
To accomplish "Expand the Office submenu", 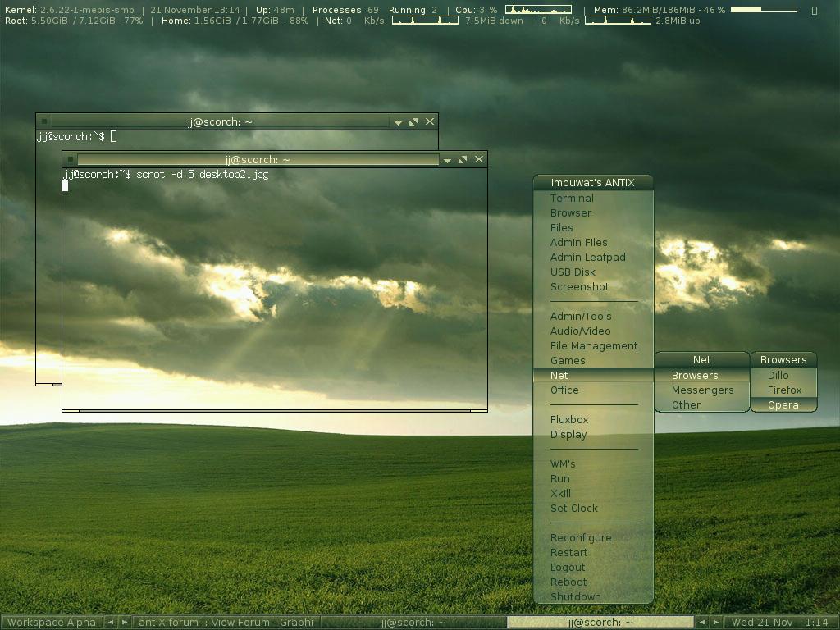I will click(x=594, y=390).
